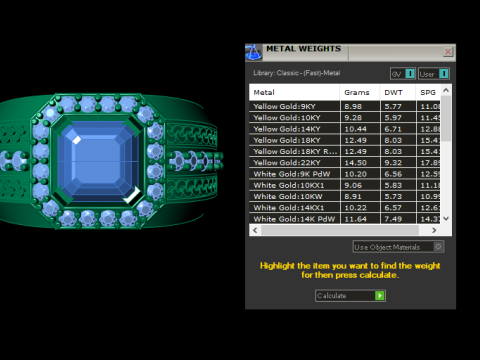The image size is (480, 360).
Task: Click the Metal Weights flask icon
Action: tap(254, 52)
